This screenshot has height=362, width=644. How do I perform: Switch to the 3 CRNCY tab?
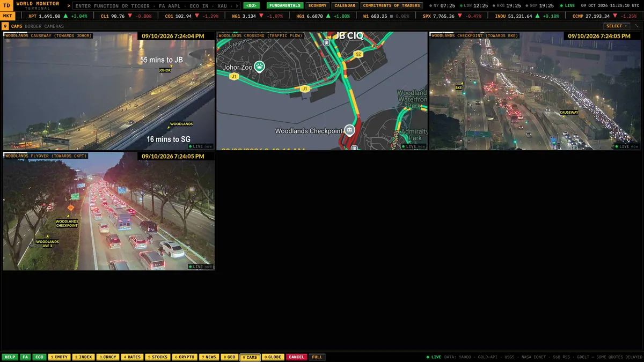coord(108,357)
